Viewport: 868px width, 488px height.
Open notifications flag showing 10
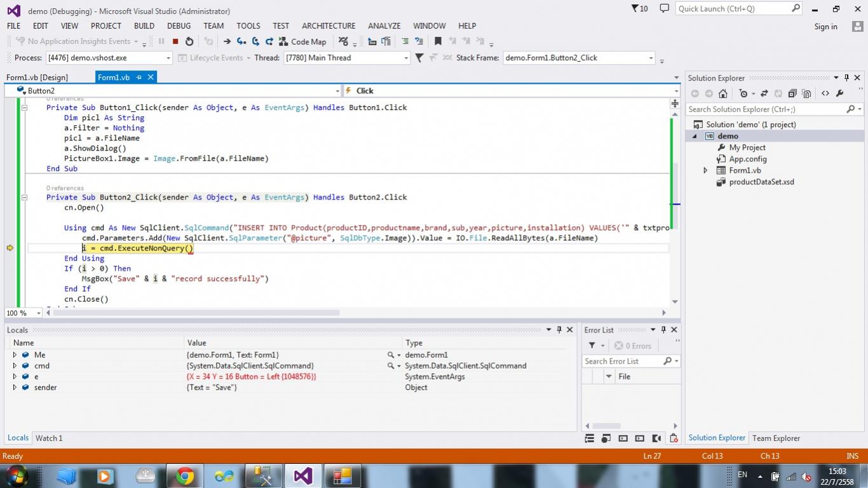639,8
